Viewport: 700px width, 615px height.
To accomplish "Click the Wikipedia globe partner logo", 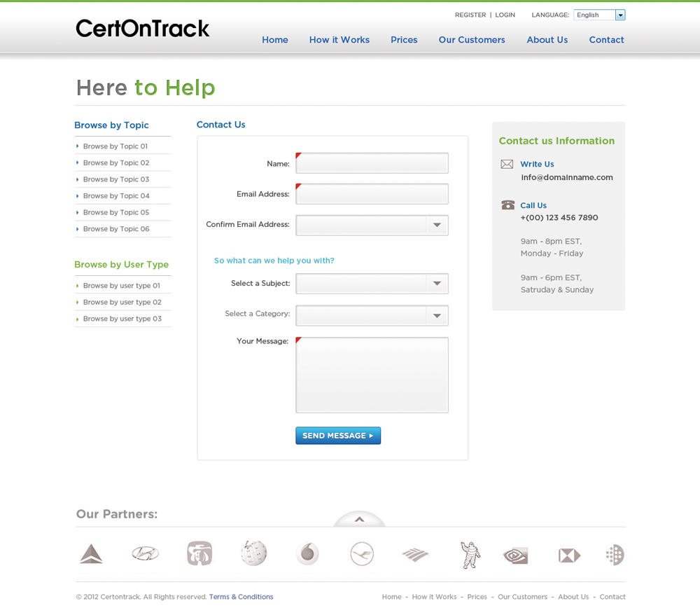I will tap(253, 553).
